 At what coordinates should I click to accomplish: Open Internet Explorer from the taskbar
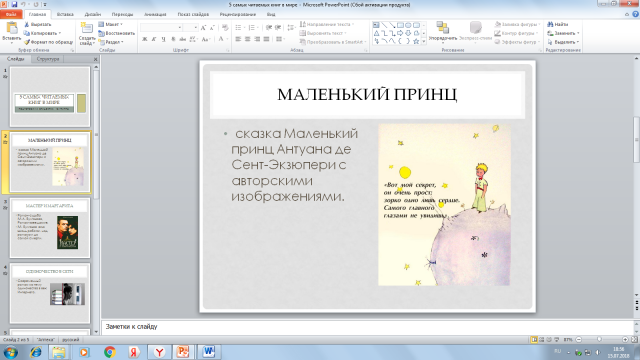(36, 352)
